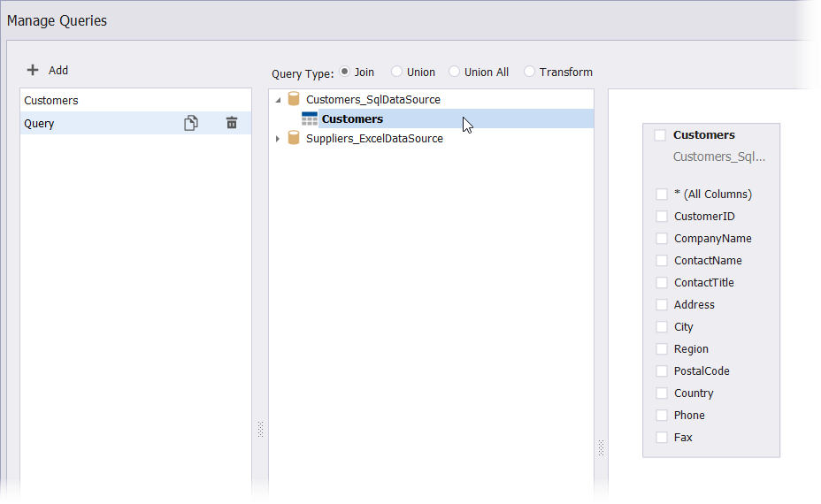Image resolution: width=821 pixels, height=504 pixels.
Task: Enable the CompanyName column checkbox
Action: pos(662,239)
